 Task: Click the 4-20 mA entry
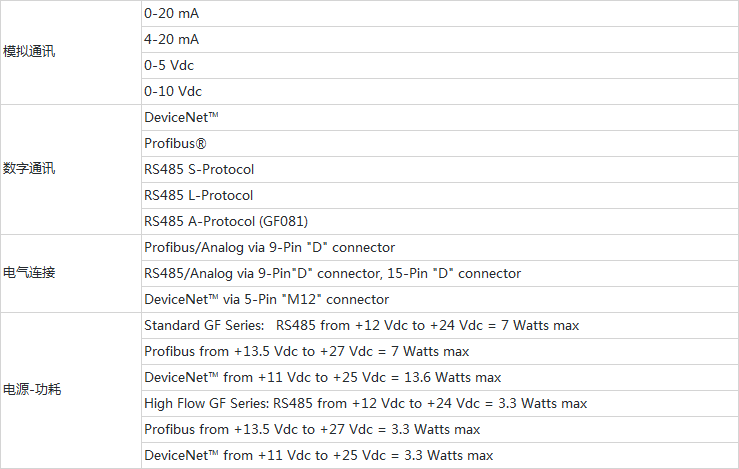click(x=171, y=40)
